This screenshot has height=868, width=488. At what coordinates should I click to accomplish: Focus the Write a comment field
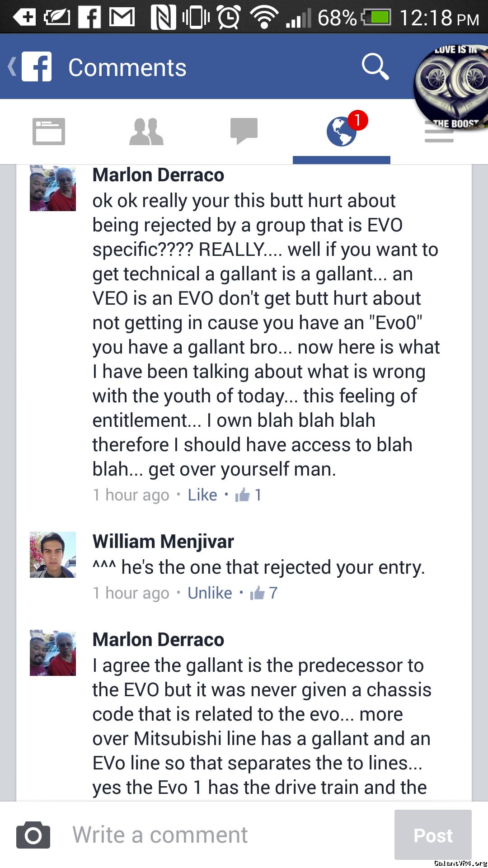[226, 835]
